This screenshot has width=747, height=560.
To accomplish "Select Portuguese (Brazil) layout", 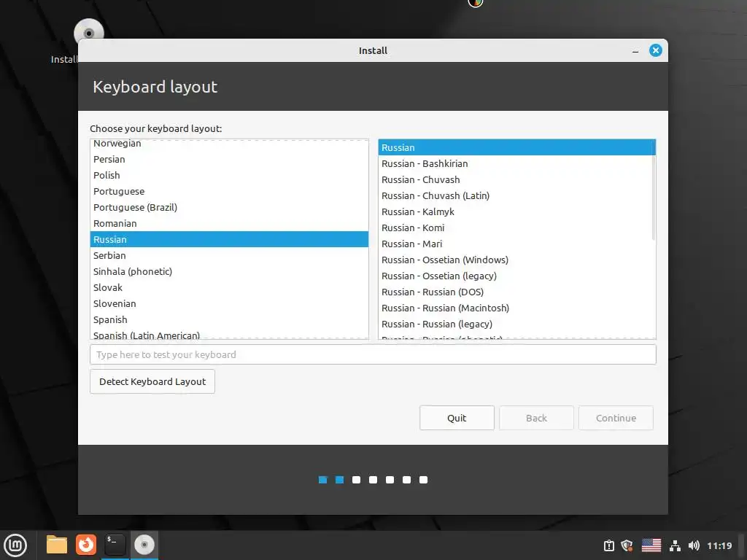I will coord(229,207).
